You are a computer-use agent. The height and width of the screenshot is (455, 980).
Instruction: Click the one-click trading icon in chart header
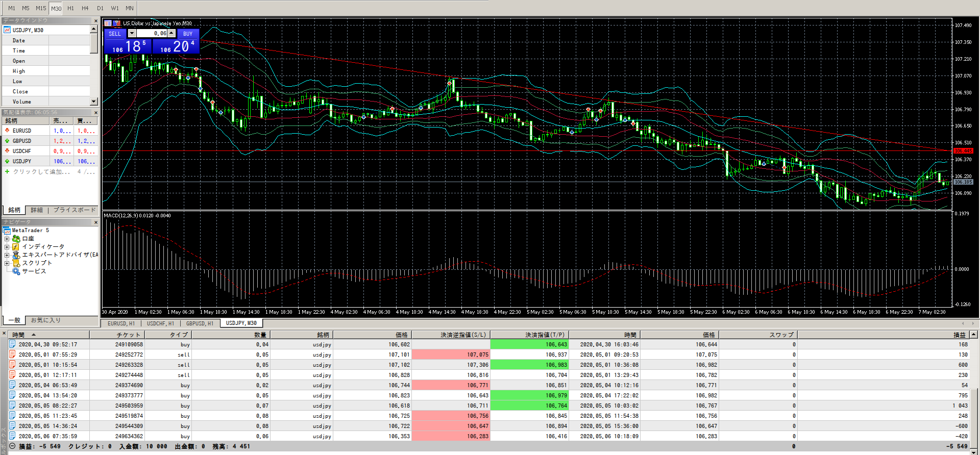click(116, 23)
